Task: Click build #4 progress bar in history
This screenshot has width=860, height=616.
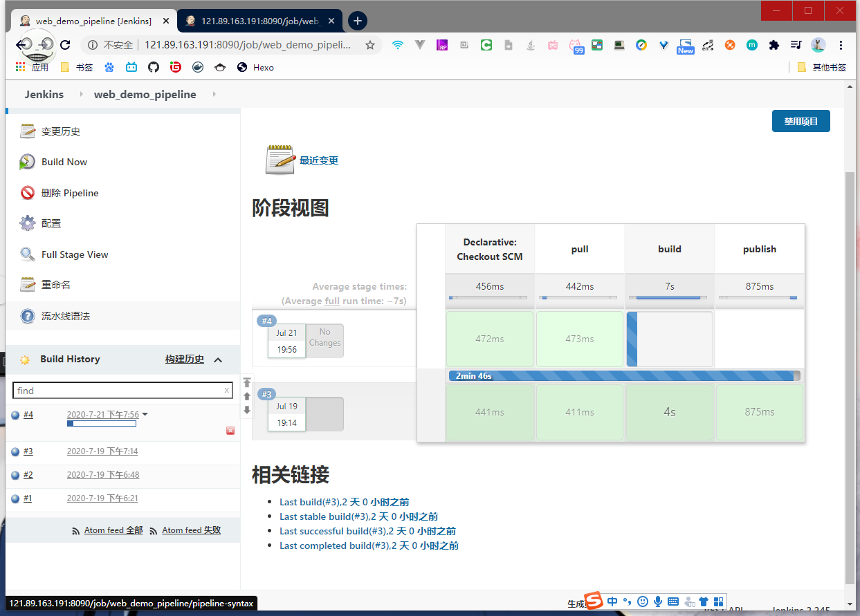Action: click(x=101, y=424)
